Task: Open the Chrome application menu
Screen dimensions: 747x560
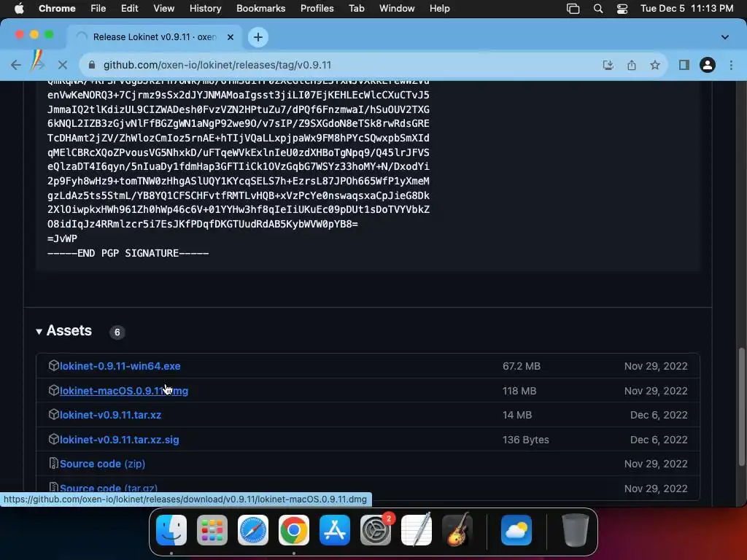Action: 57,9
